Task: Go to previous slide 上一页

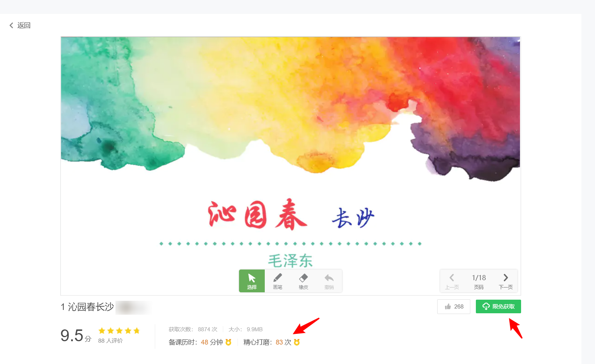Action: [x=452, y=281]
